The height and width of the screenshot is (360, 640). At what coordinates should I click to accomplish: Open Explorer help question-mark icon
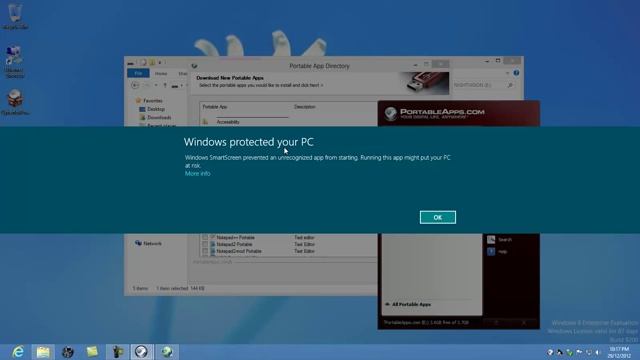[x=516, y=73]
